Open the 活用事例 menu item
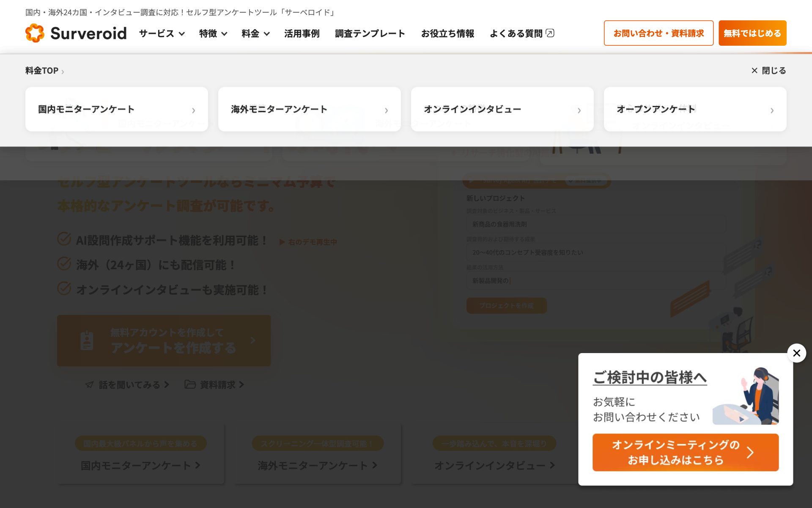812x508 pixels. click(x=302, y=33)
